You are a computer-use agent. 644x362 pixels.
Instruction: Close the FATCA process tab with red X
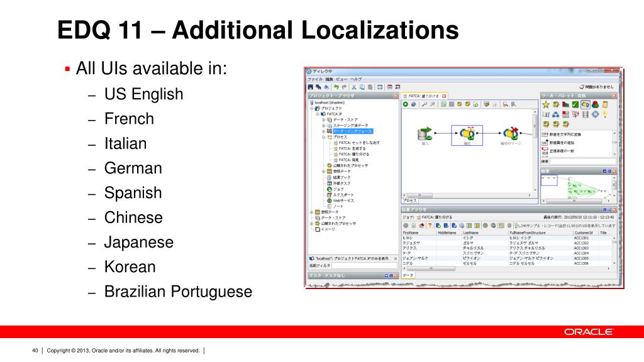(444, 96)
